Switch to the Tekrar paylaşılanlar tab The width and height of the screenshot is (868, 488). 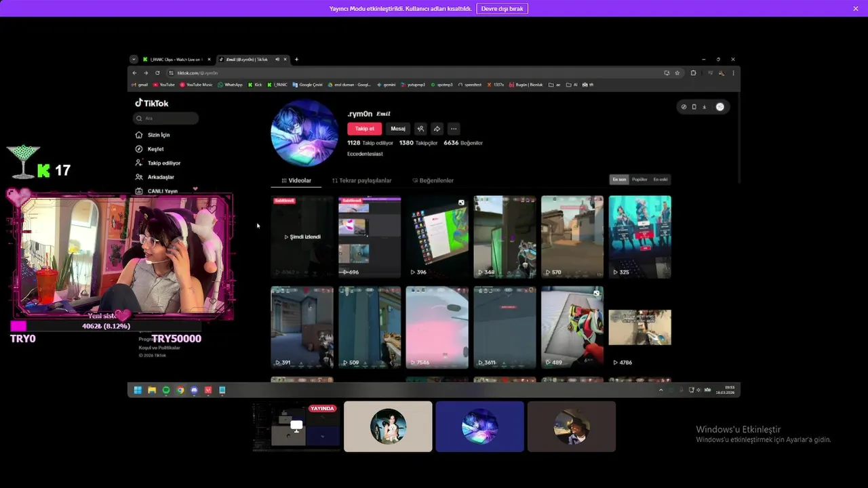coord(362,180)
